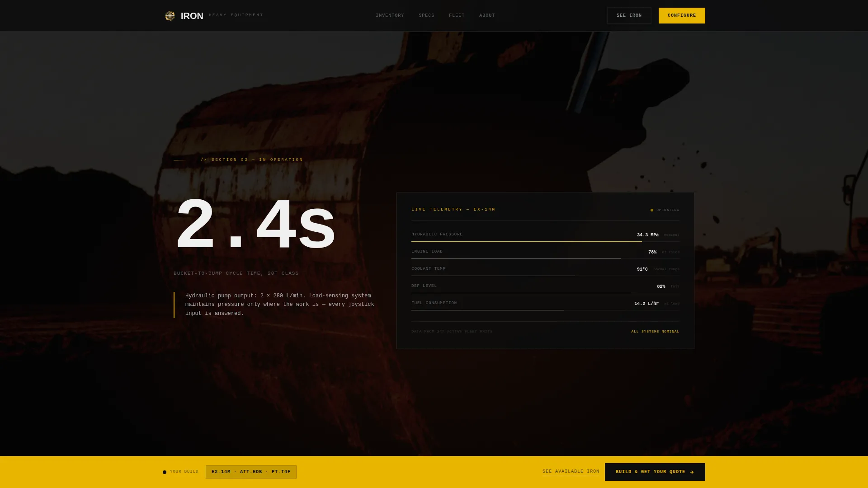Viewport: 868px width, 488px height.
Task: Click the DEF Level progress bar
Action: 545,293
